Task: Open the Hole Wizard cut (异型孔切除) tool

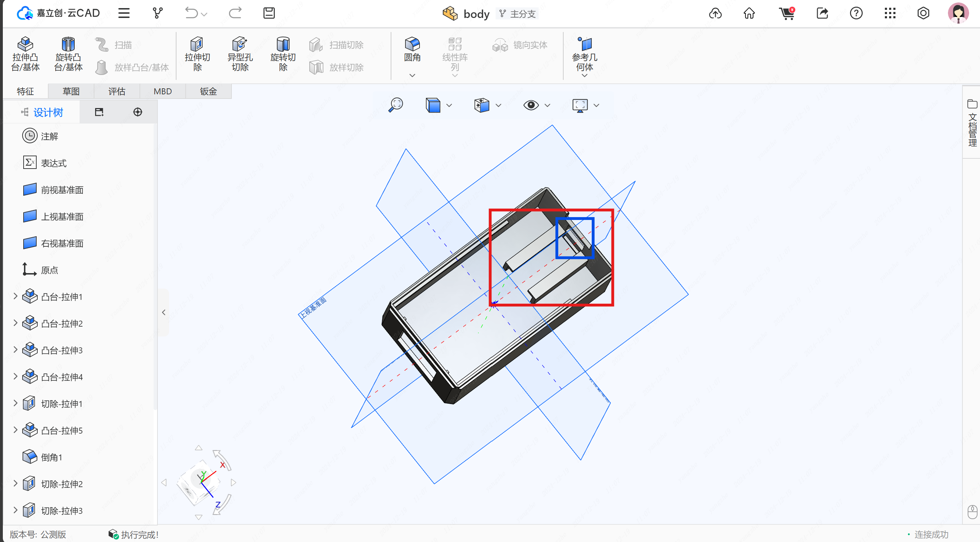Action: click(x=240, y=53)
